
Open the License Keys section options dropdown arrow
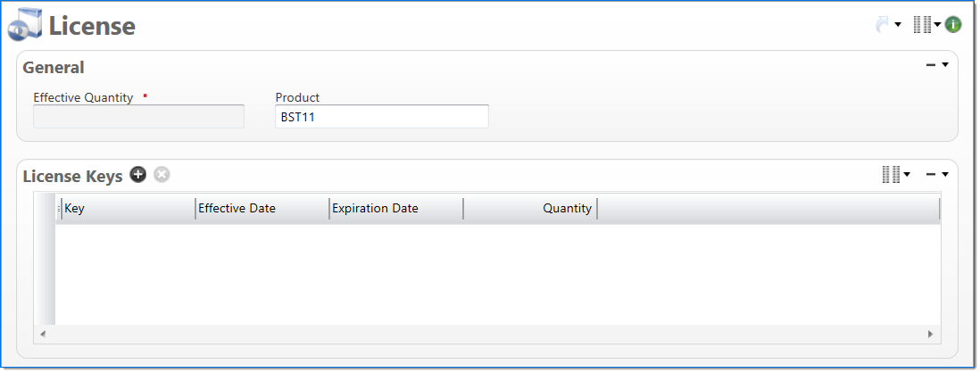pos(945,175)
